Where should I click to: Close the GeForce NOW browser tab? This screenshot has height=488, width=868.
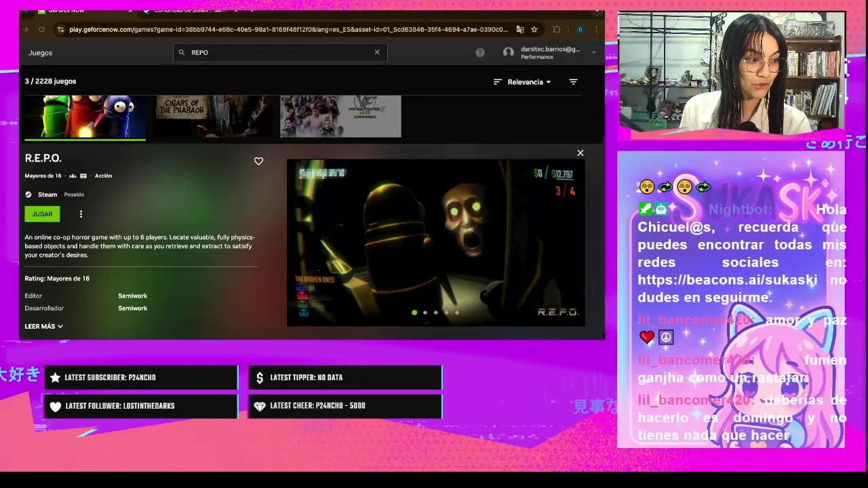point(130,11)
